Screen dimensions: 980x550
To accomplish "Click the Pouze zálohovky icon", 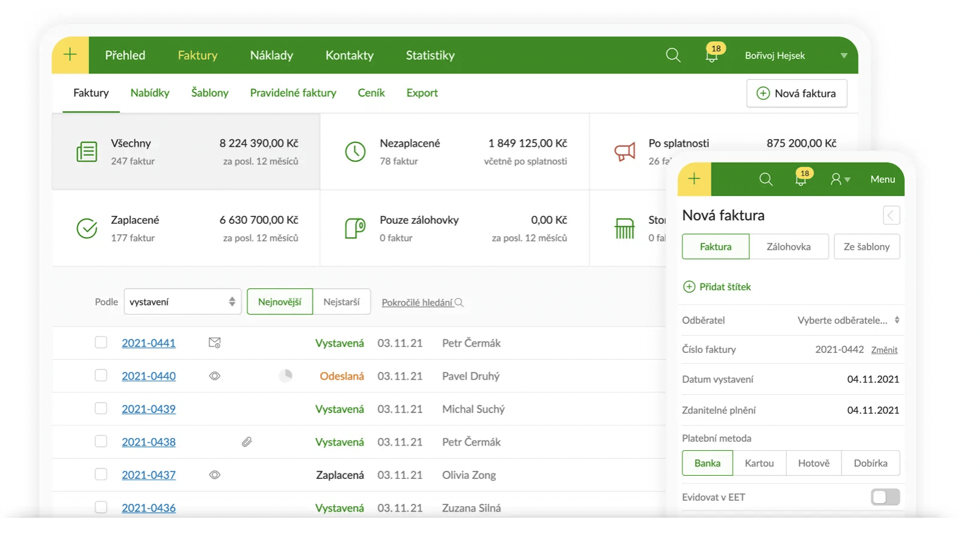I will [x=355, y=228].
